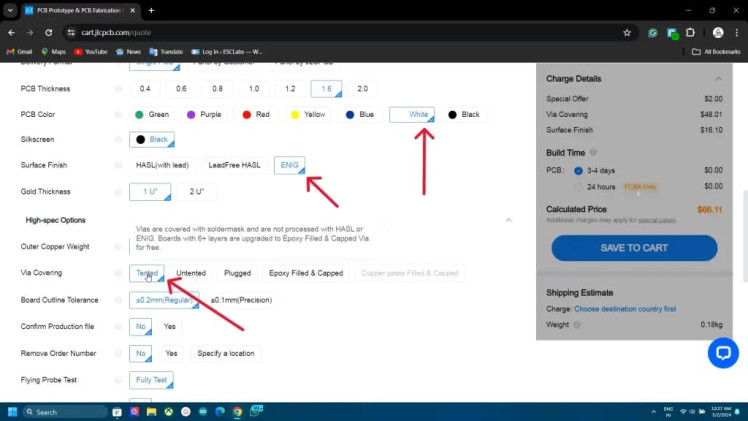Set Remove Order Number to Yes

coord(171,353)
